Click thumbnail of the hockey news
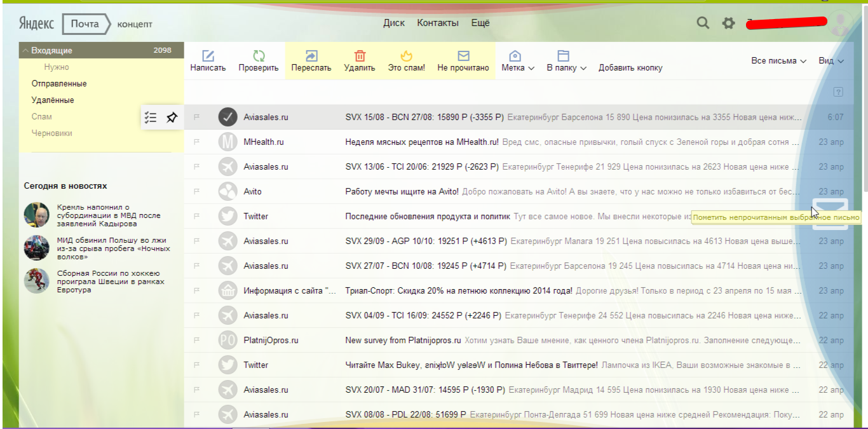The height and width of the screenshot is (429, 868). point(37,280)
